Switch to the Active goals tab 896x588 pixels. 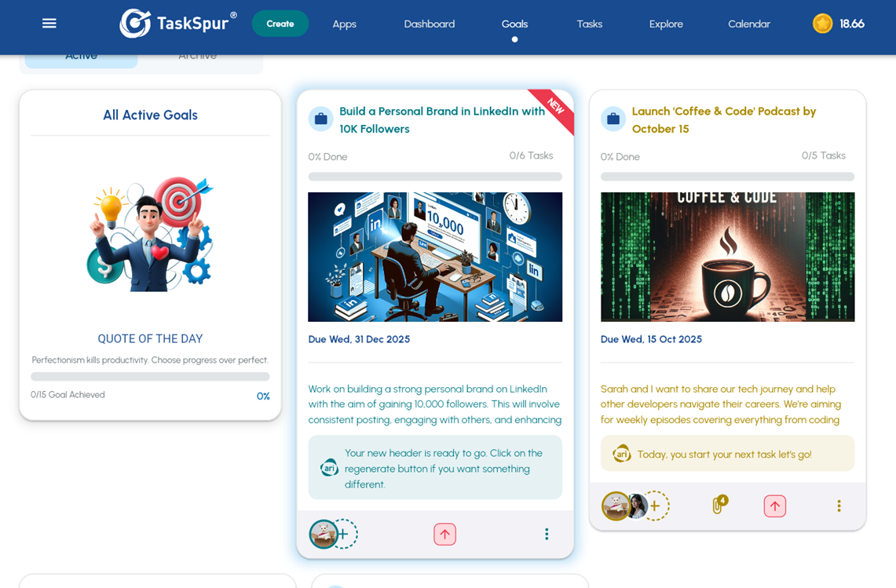[82, 57]
